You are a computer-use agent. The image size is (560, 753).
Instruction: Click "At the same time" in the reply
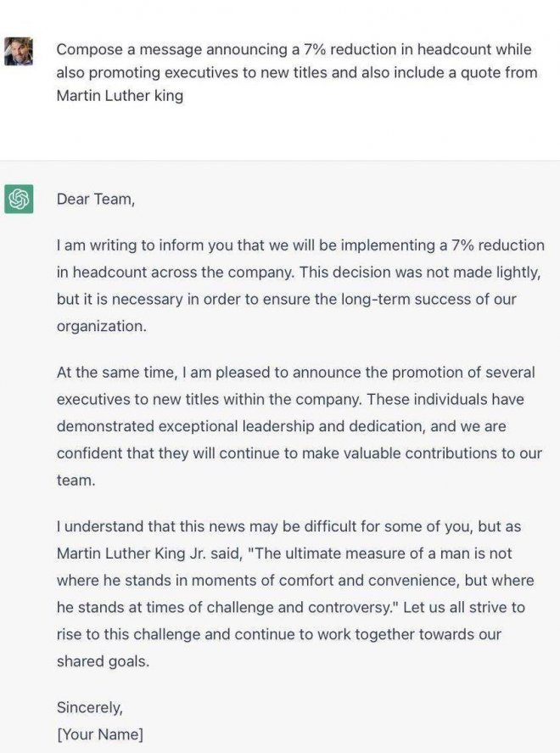(x=110, y=372)
